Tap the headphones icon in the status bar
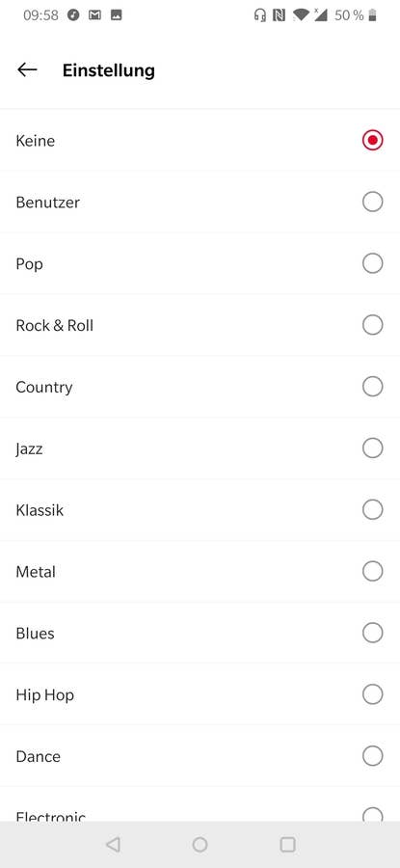The width and height of the screenshot is (400, 868). 259,15
